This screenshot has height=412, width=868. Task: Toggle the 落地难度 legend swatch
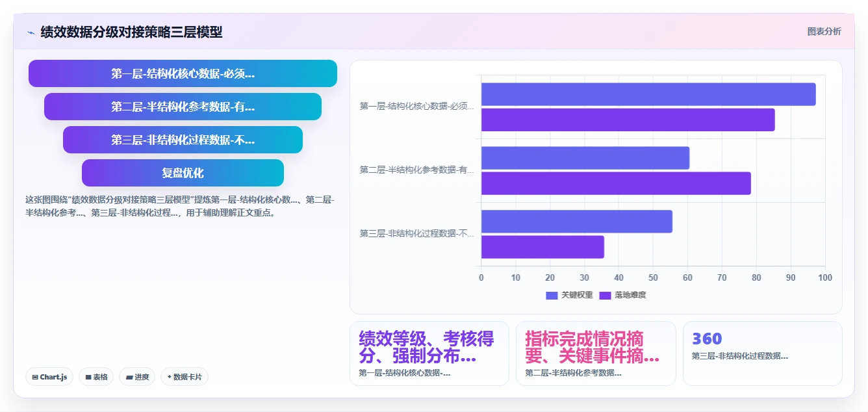pyautogui.click(x=605, y=295)
